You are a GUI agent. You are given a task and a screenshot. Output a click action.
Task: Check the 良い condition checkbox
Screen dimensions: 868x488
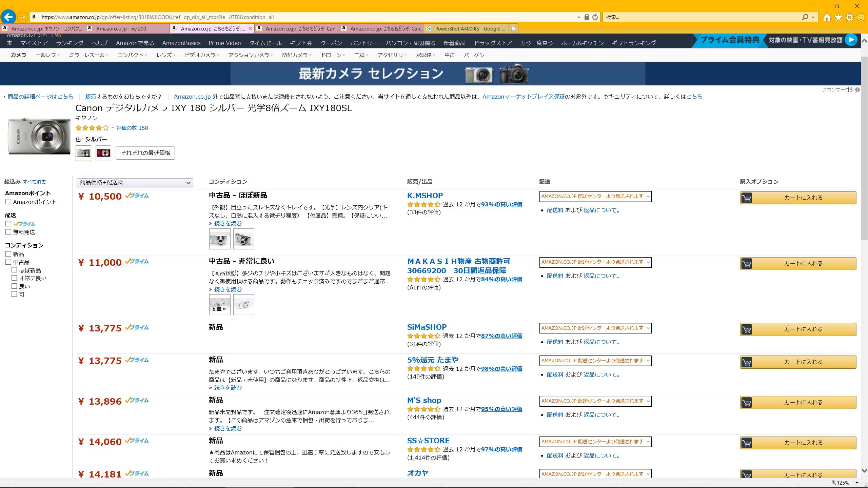[14, 286]
